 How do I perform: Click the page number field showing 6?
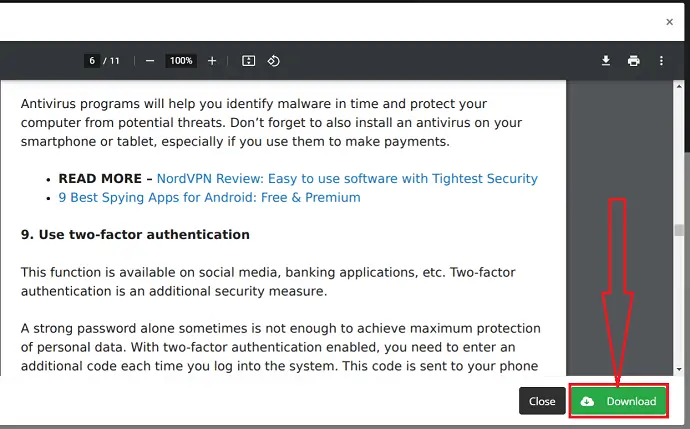pos(92,61)
